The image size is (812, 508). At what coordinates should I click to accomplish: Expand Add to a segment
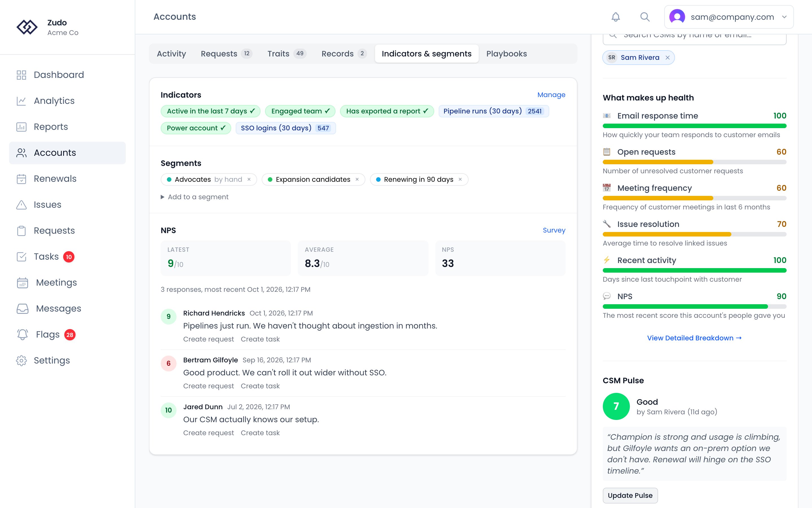(x=195, y=197)
